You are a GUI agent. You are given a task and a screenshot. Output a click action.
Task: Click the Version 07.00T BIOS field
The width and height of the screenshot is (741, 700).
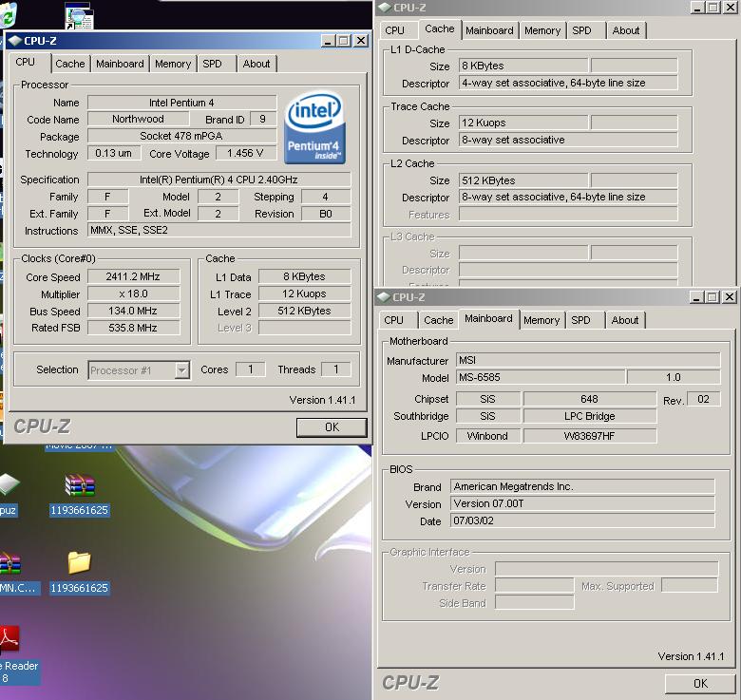tap(582, 503)
